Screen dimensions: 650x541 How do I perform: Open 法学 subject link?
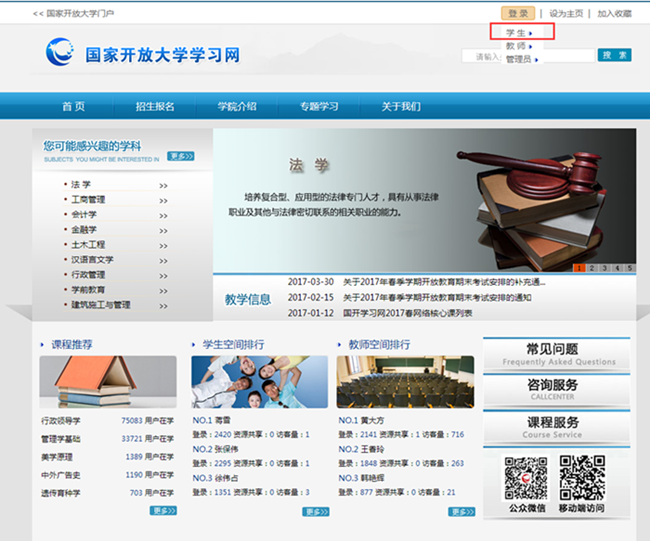coord(81,184)
